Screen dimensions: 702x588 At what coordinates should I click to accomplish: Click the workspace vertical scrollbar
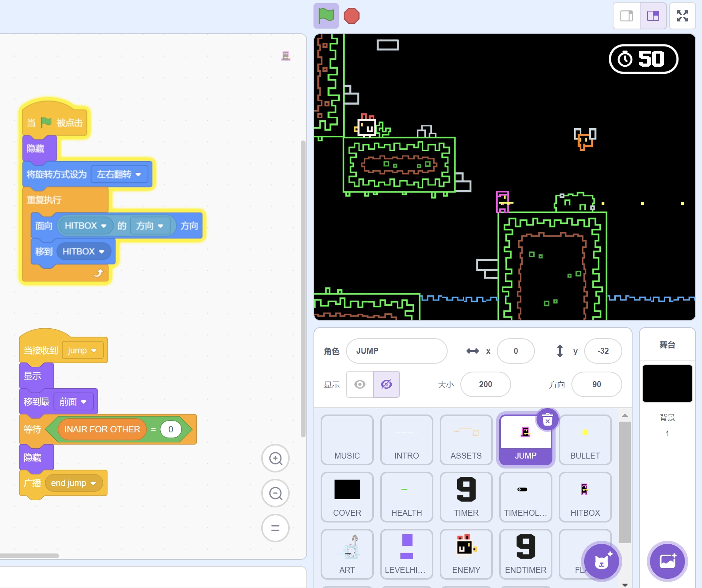303,288
